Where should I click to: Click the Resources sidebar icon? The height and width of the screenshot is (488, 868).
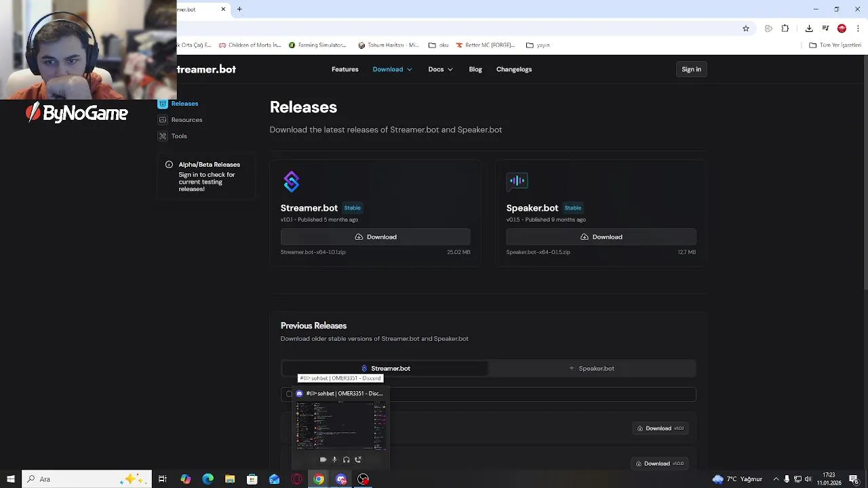tap(163, 120)
